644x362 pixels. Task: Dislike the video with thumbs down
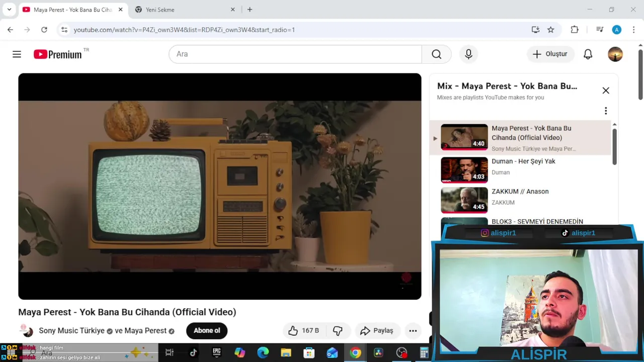point(338,330)
